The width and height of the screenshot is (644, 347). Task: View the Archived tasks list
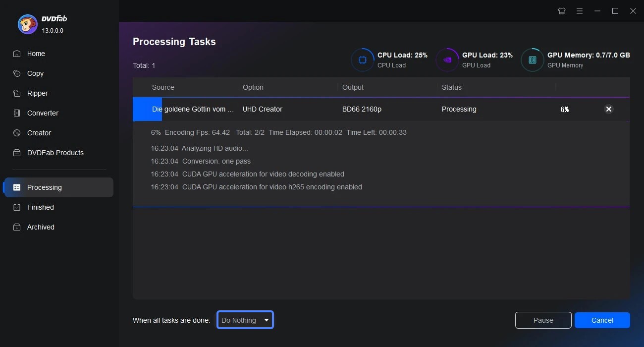click(x=40, y=227)
